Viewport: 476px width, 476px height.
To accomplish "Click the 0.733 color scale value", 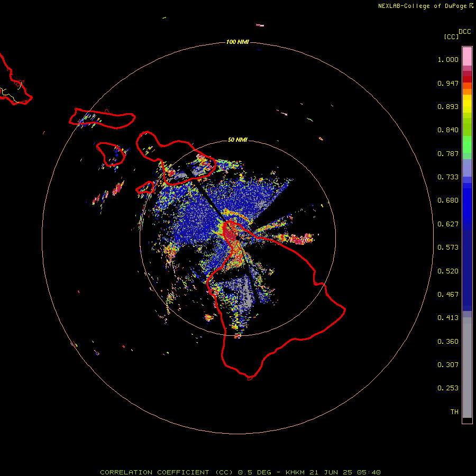I will click(x=448, y=177).
